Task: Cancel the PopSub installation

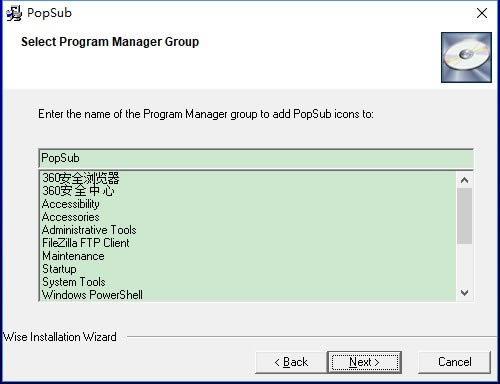Action: (x=454, y=362)
